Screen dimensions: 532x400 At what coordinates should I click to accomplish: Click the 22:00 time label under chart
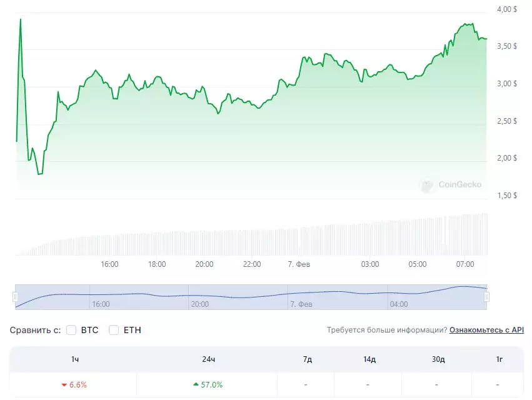pos(252,264)
